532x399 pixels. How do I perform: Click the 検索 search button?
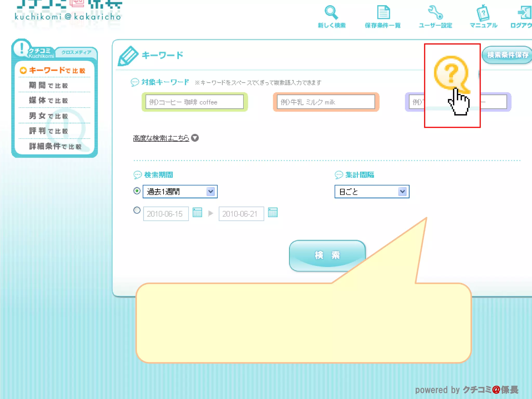[x=327, y=256]
